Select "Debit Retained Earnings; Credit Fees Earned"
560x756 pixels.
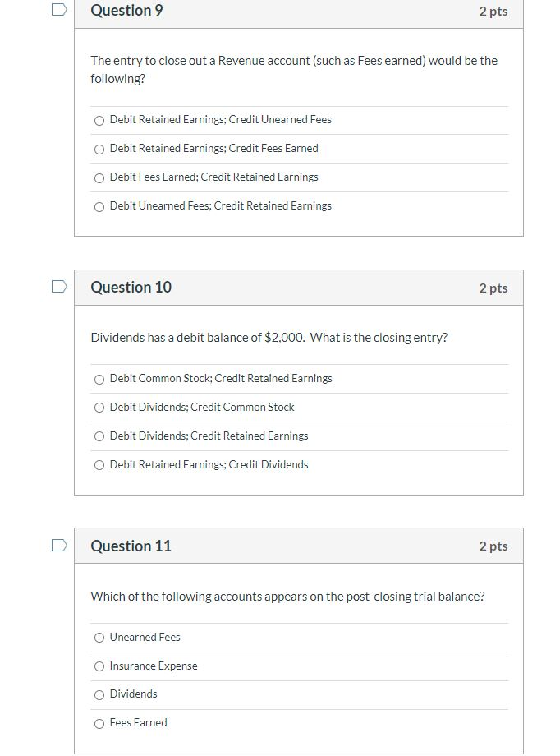pos(99,149)
